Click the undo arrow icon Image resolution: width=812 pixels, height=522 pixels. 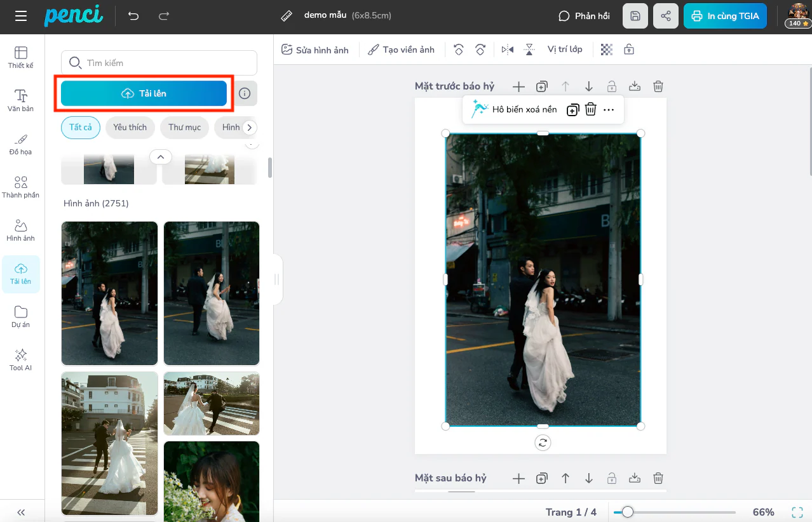[133, 16]
